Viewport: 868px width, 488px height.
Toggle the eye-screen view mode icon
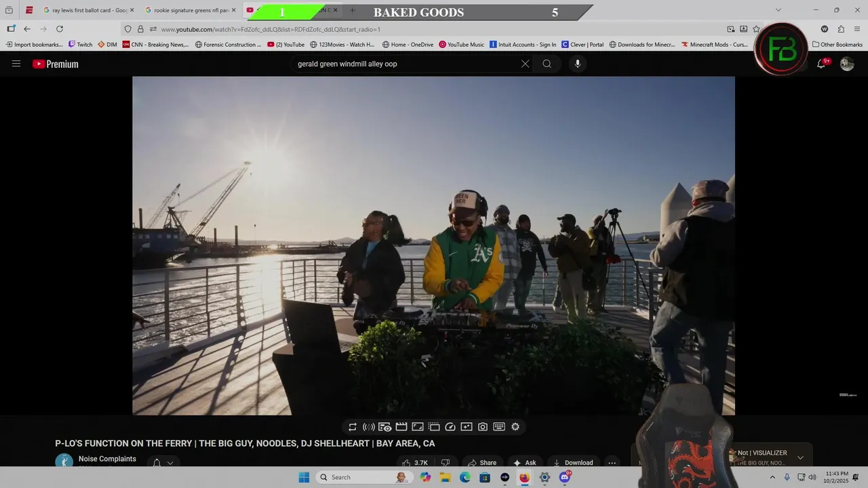[x=385, y=427]
